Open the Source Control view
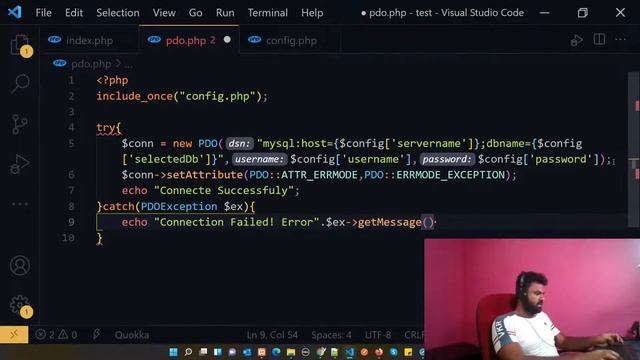Screen dimensions: 640x360 pyautogui.click(x=20, y=124)
